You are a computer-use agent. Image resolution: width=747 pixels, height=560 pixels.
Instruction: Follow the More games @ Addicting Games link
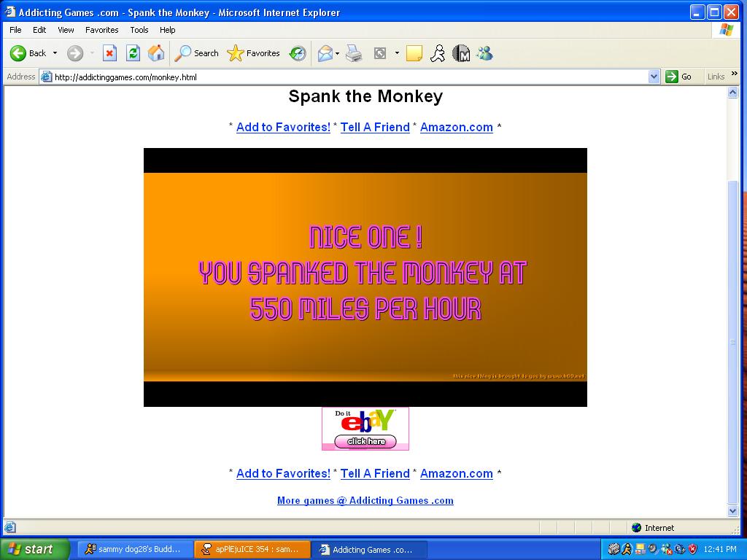[x=365, y=500]
